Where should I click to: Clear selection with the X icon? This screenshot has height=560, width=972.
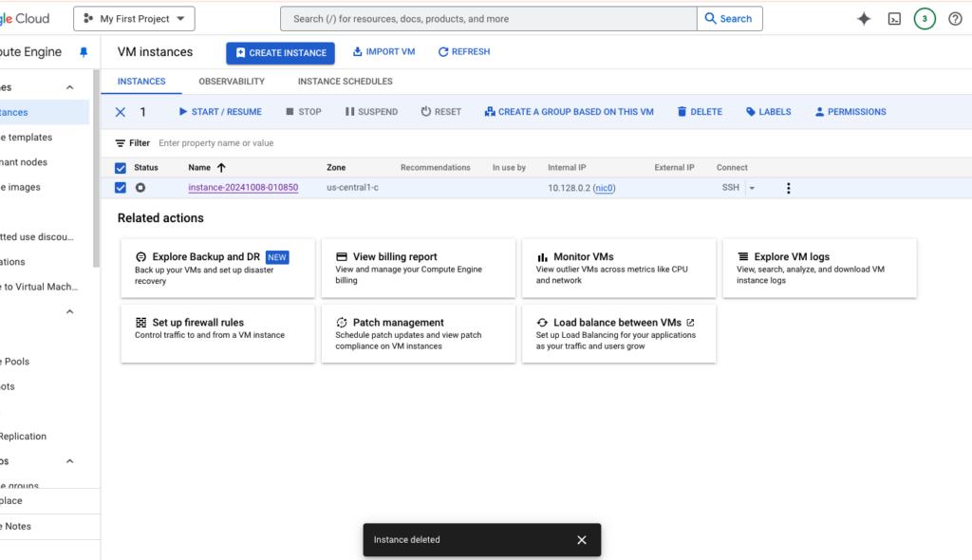[121, 112]
